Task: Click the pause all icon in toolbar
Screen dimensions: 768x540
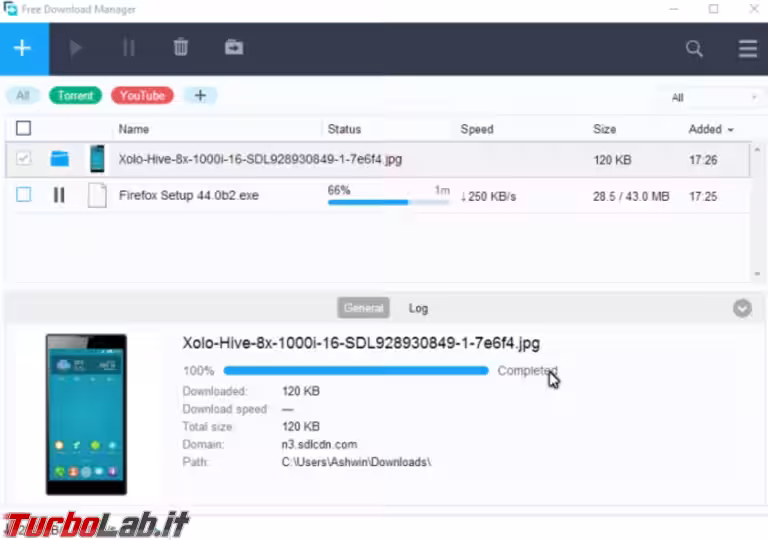Action: 129,48
